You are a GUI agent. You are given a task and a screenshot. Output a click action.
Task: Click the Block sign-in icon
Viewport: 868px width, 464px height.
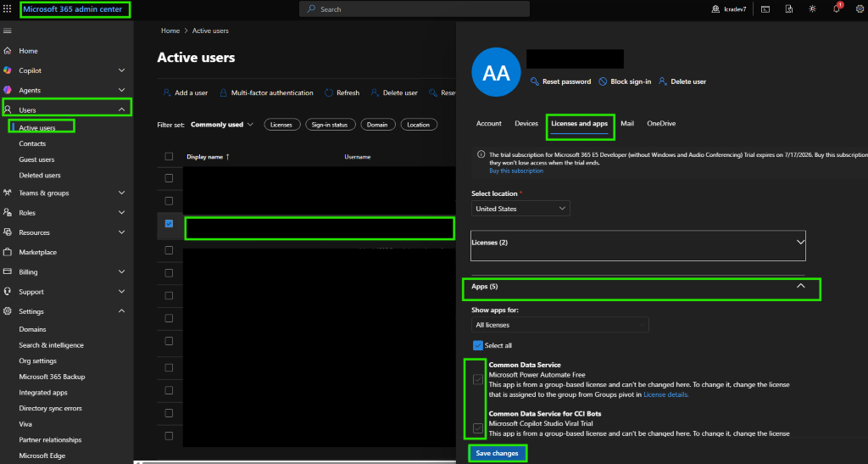point(603,81)
